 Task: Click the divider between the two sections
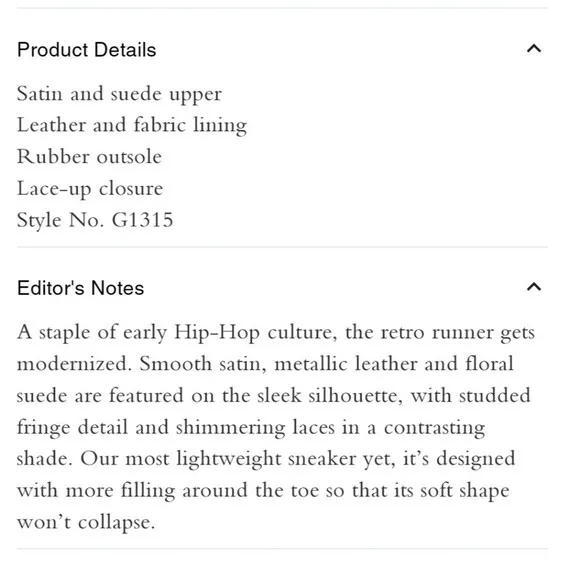click(282, 247)
